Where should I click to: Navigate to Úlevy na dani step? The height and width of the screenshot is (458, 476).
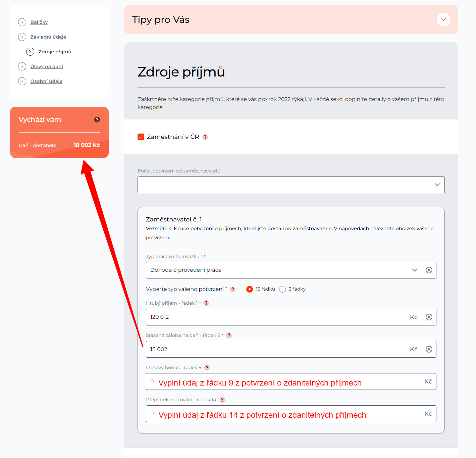pyautogui.click(x=47, y=66)
